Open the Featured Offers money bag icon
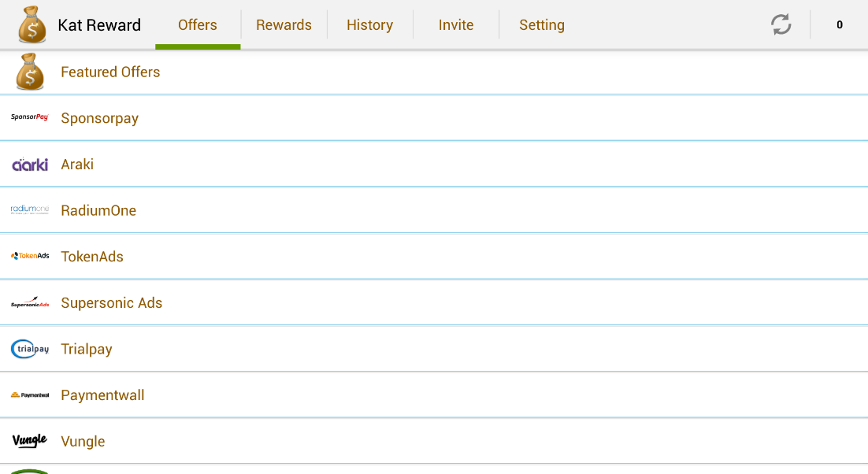This screenshot has width=868, height=474. pyautogui.click(x=30, y=72)
